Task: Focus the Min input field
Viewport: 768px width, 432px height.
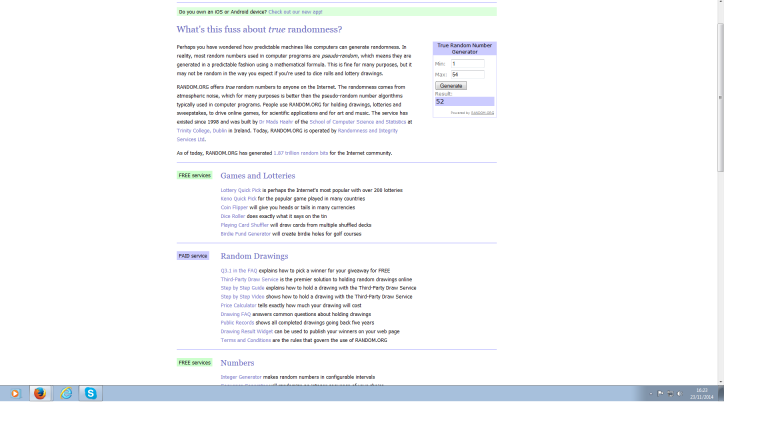Action: click(467, 64)
